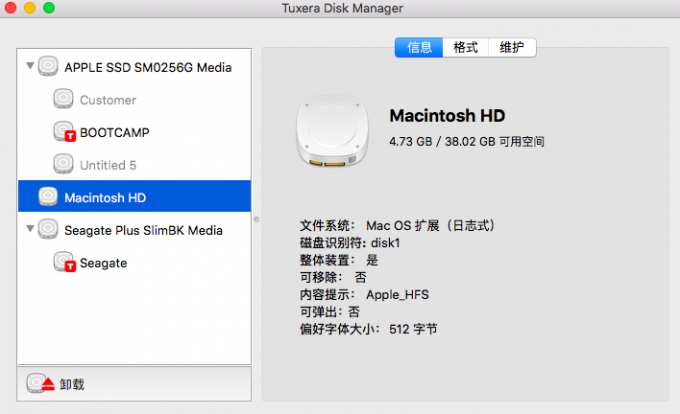Click the APPLE SSD SM0256G Media disk icon
The image size is (680, 414).
point(48,66)
